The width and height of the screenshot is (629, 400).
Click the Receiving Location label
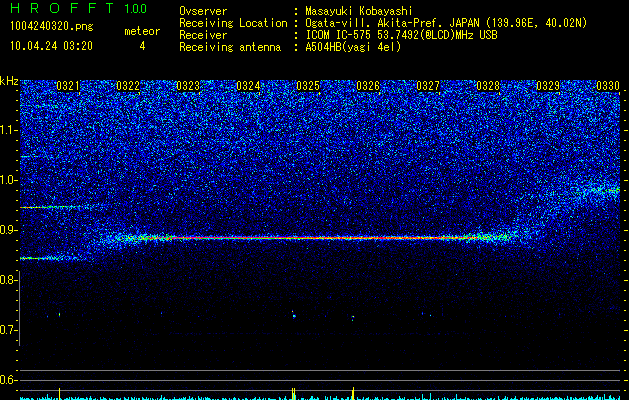[x=233, y=23]
